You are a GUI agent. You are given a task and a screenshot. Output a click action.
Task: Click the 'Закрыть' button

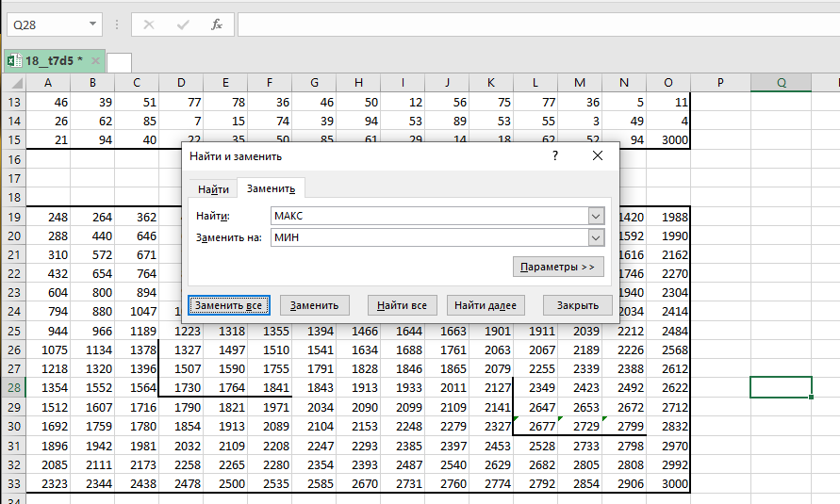pyautogui.click(x=577, y=305)
